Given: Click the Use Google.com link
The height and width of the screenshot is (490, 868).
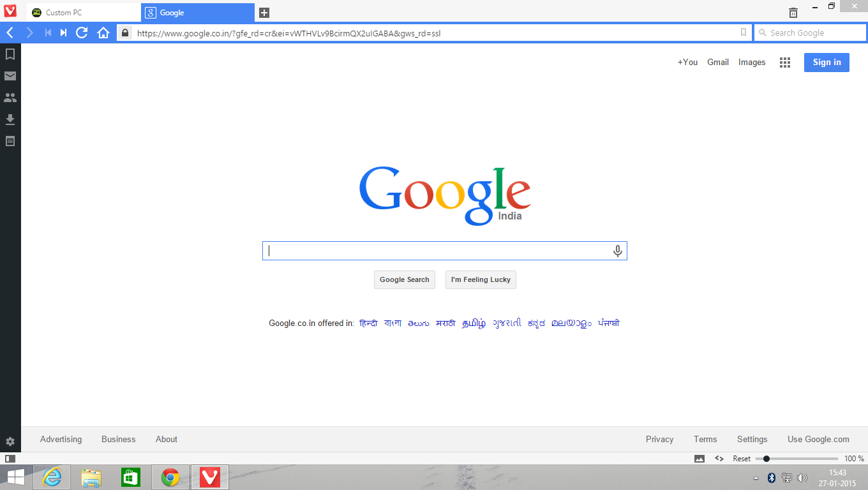Looking at the screenshot, I should (818, 439).
